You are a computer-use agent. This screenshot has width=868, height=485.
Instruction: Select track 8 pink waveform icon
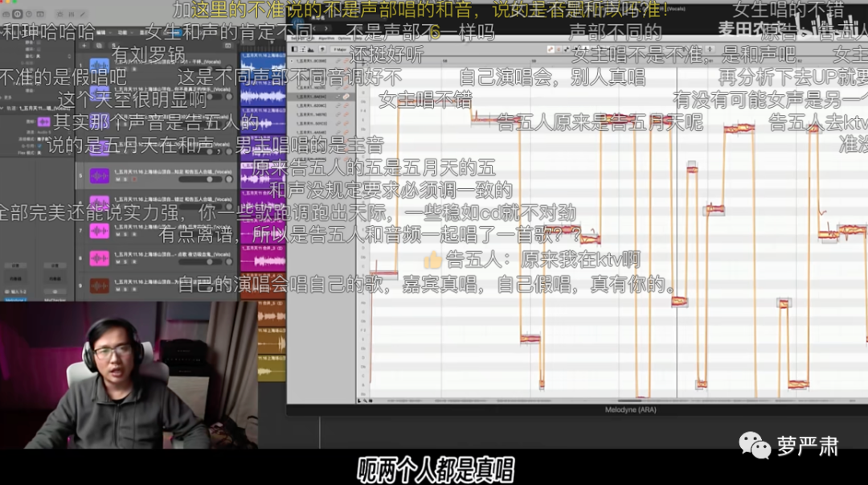99,258
